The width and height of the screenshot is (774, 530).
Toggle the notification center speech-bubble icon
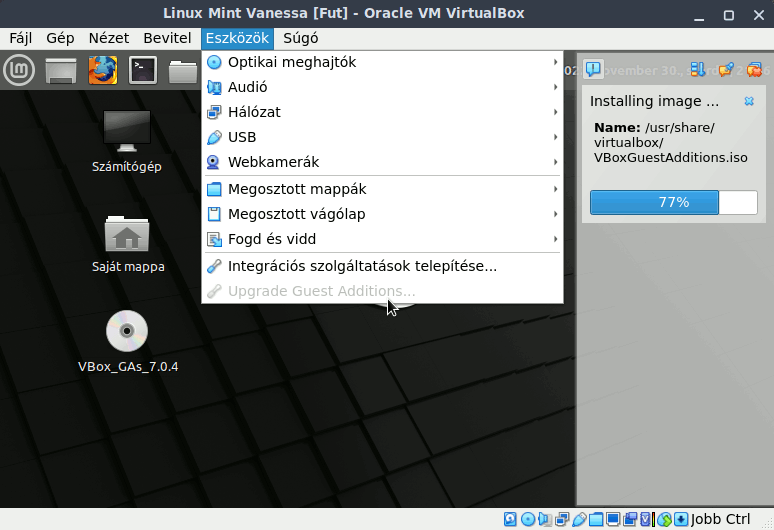tap(593, 69)
